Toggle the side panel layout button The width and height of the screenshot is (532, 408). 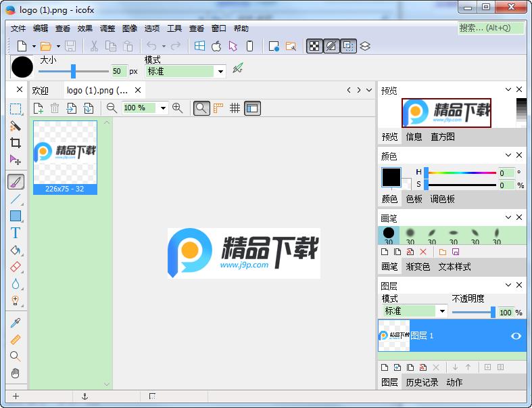coord(252,108)
